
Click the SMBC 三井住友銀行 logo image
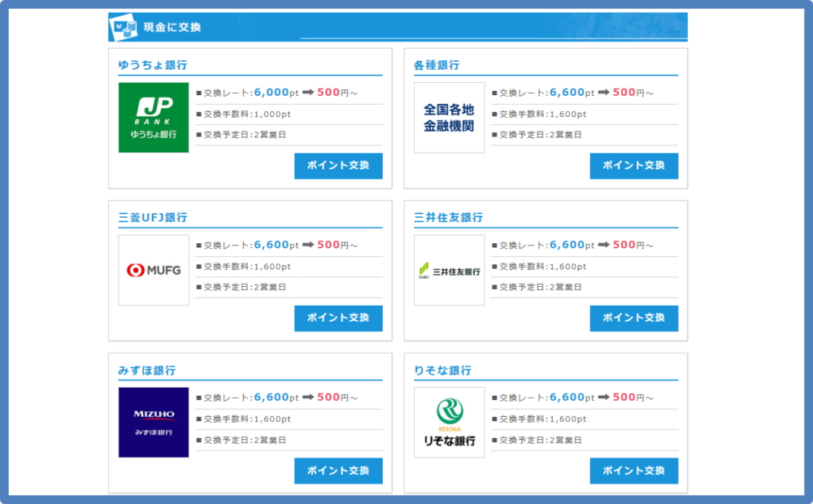pos(449,270)
